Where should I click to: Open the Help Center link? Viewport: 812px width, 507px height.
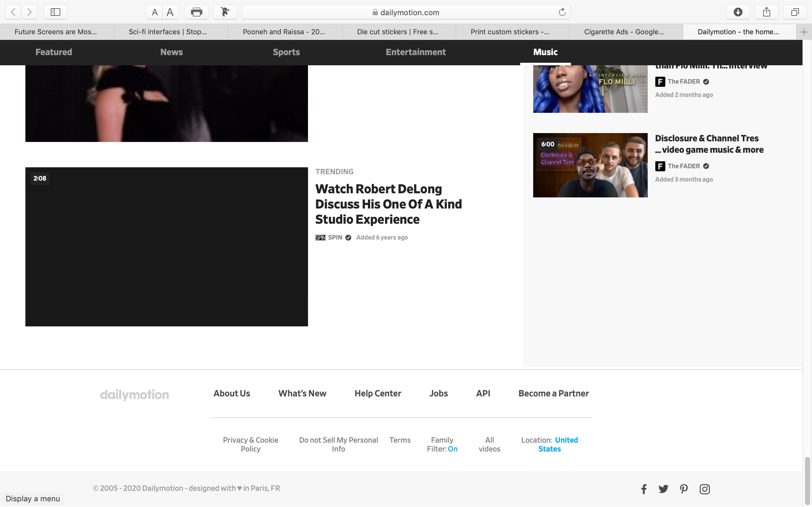coord(377,393)
